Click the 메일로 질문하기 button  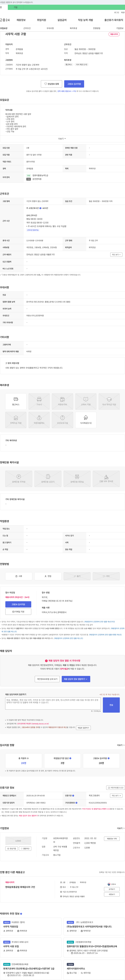point(83,728)
